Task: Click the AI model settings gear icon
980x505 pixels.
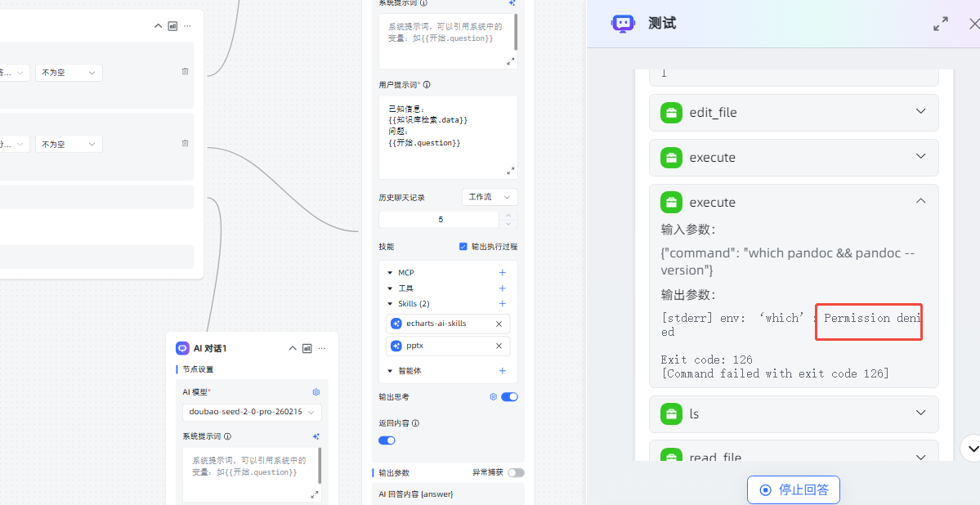Action: (x=316, y=392)
